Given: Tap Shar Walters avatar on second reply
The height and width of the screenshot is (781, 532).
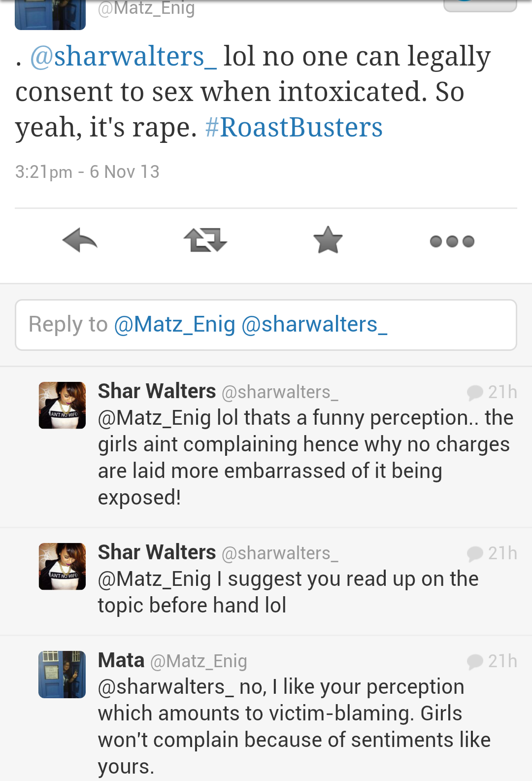Looking at the screenshot, I should (63, 566).
